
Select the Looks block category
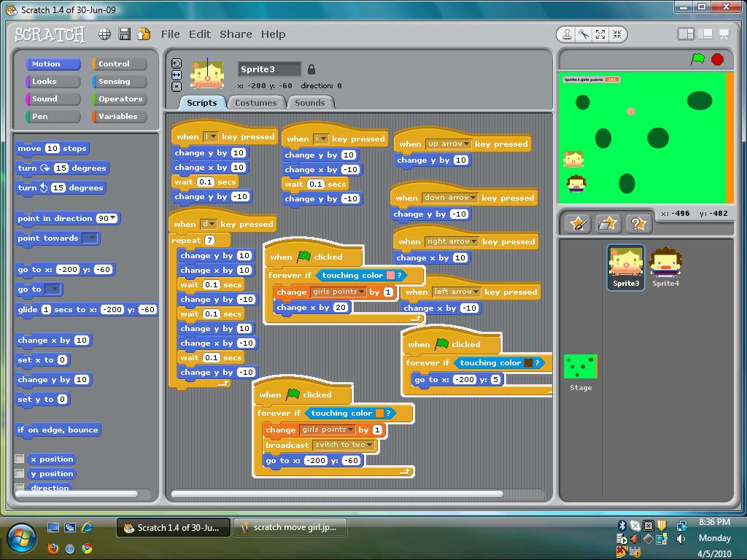53,82
